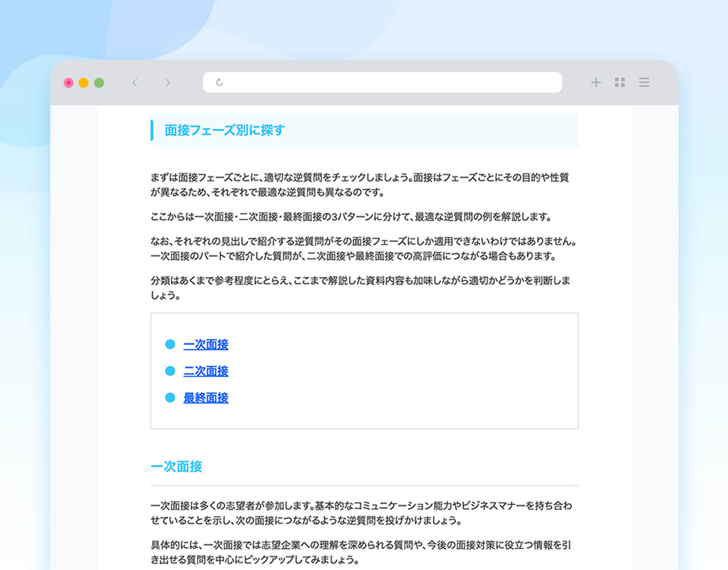Follow the 最終面接 link
Image resolution: width=728 pixels, height=570 pixels.
pos(206,398)
